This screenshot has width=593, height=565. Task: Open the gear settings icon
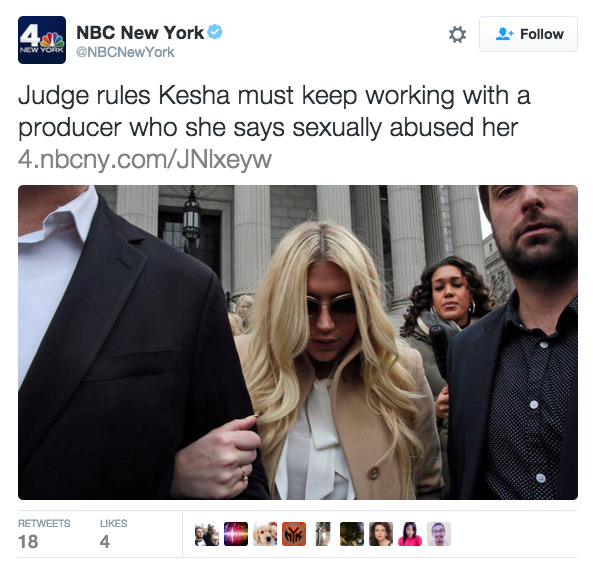(457, 34)
